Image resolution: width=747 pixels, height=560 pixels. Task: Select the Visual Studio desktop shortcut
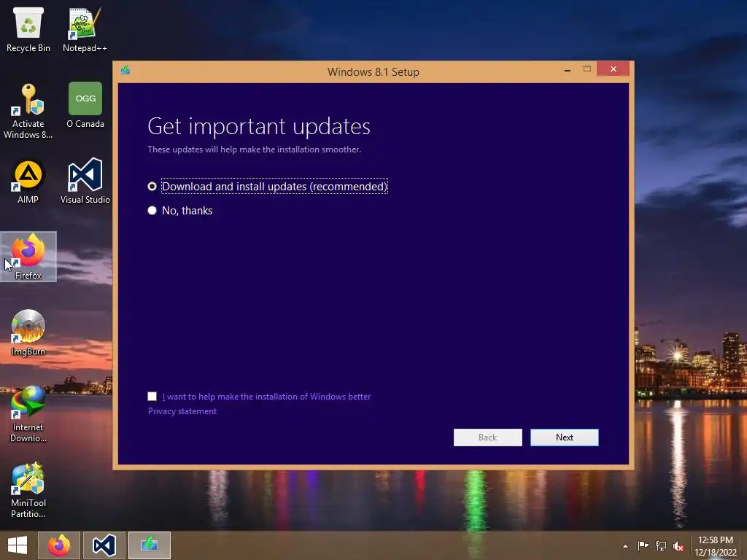[x=85, y=182]
